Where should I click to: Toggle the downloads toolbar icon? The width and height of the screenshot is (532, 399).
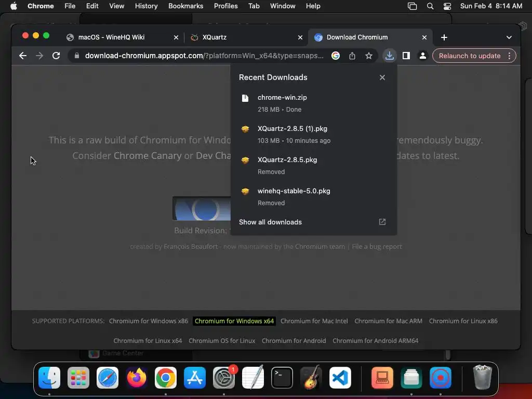pyautogui.click(x=389, y=56)
